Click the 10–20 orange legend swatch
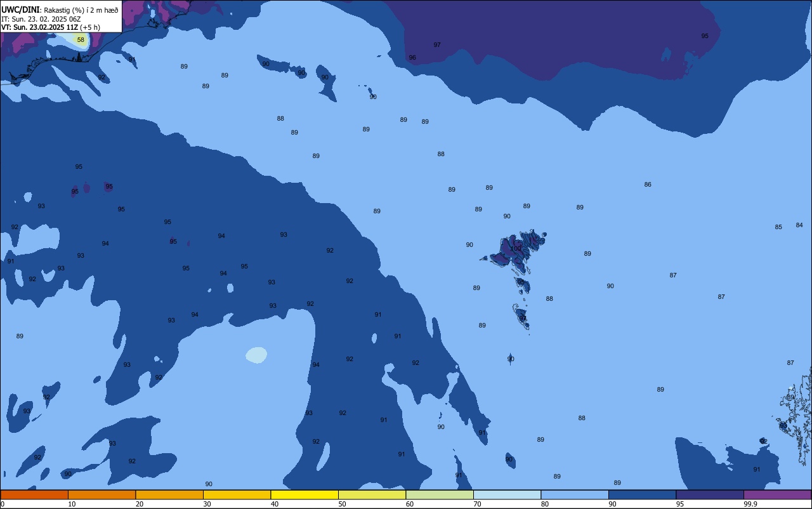Screen dimensions: 812x509 click(101, 494)
